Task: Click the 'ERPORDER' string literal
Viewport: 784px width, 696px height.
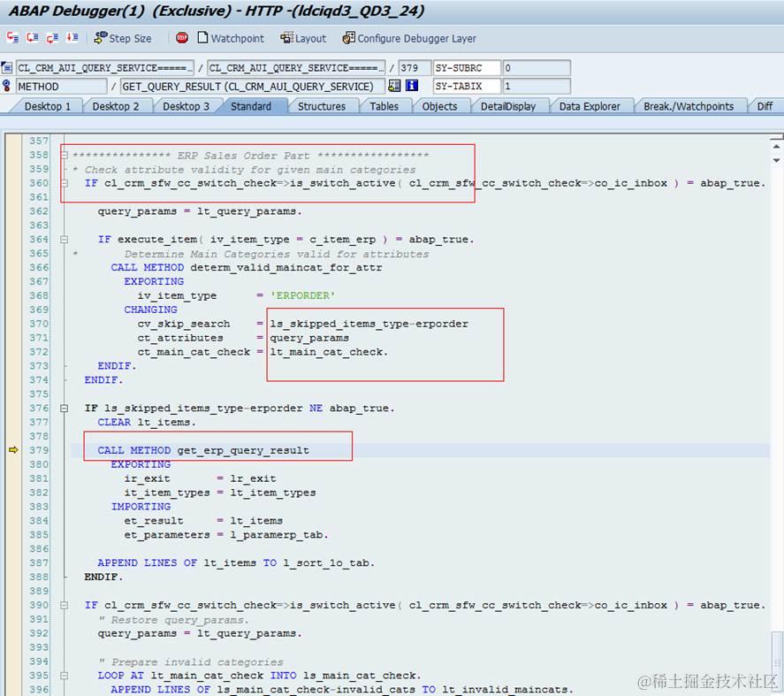Action: click(302, 295)
